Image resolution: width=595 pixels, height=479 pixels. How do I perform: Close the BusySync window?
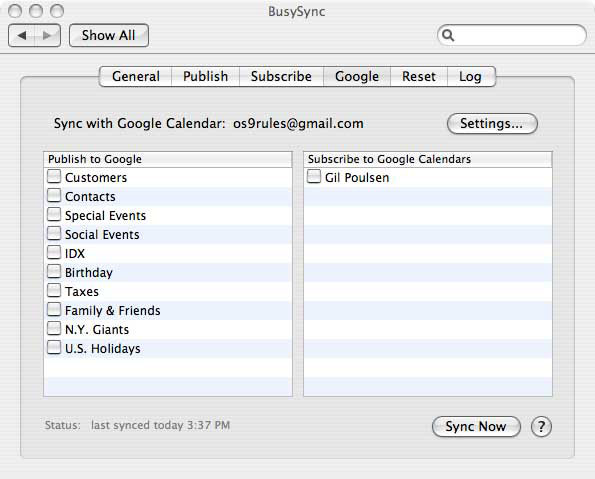click(15, 11)
